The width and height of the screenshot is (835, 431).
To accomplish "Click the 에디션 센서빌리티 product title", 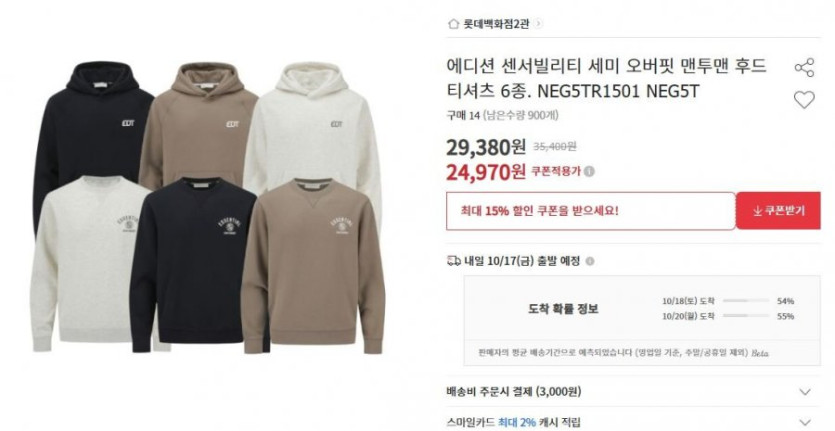I will tap(607, 78).
